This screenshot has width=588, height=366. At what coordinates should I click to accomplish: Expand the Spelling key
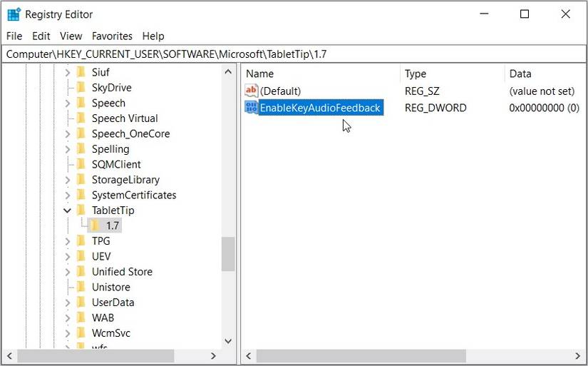click(68, 149)
